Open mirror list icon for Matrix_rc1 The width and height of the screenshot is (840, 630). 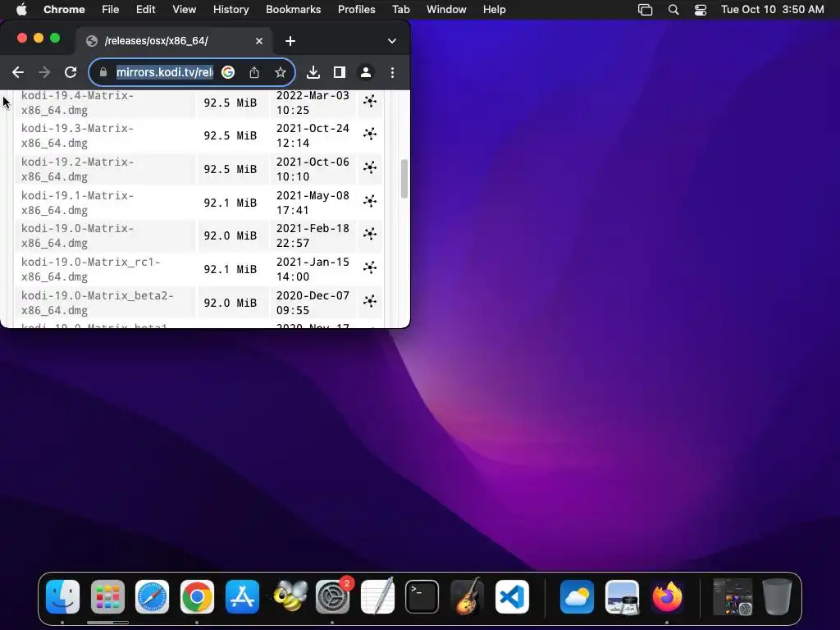[x=370, y=267]
